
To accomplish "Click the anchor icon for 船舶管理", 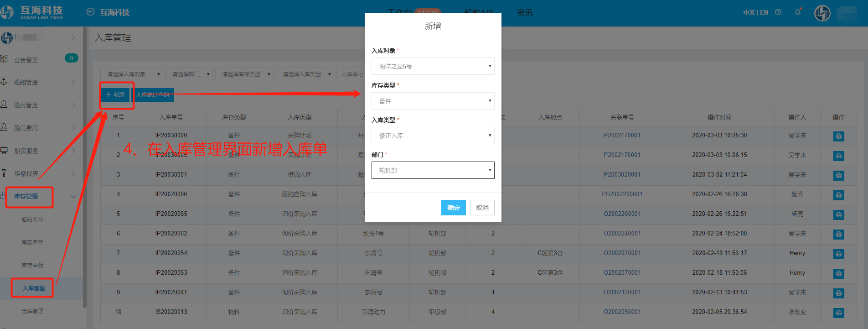I will (4, 82).
